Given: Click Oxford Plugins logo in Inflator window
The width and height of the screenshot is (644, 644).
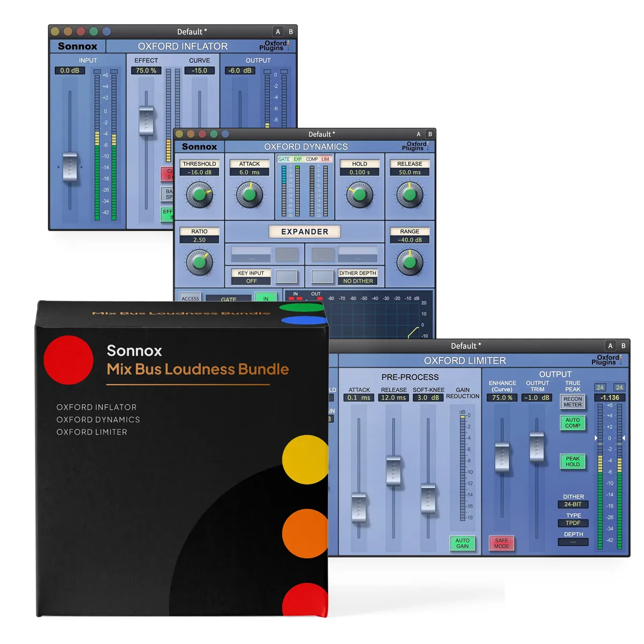Looking at the screenshot, I should 274,46.
